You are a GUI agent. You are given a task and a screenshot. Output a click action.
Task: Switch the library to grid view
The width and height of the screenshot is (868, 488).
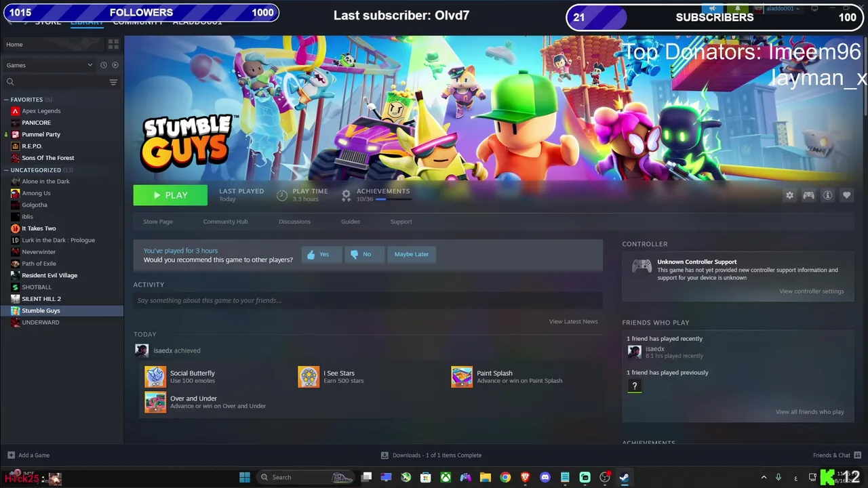click(113, 44)
